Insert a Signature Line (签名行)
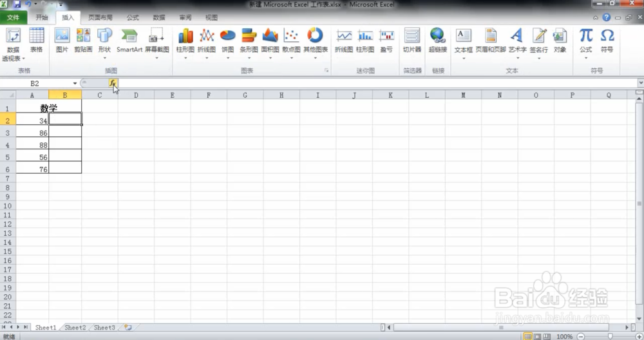This screenshot has width=644, height=340. pos(539,42)
